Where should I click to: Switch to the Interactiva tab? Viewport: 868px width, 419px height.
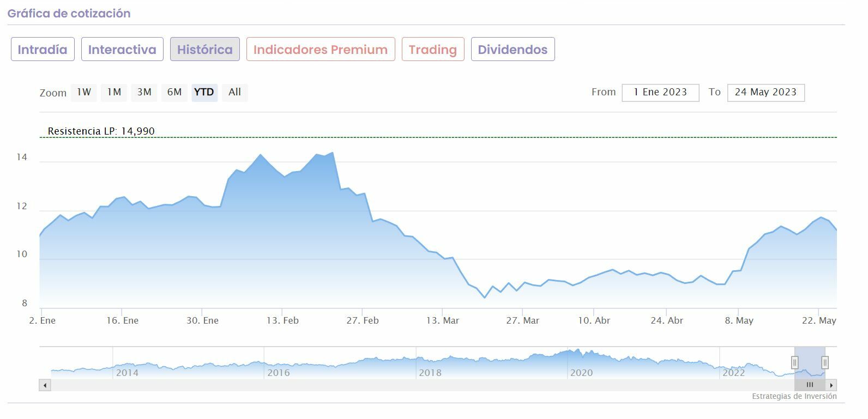click(122, 50)
